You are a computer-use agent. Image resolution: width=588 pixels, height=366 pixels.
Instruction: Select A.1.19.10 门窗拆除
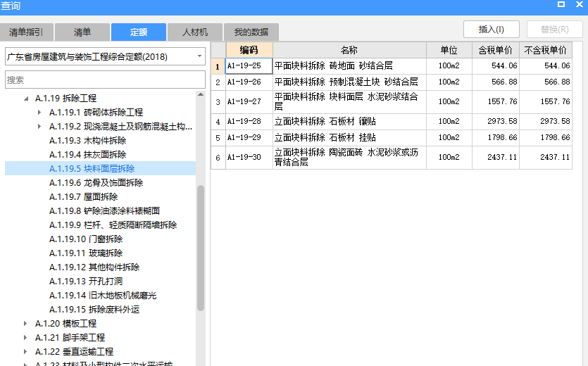[x=86, y=239]
